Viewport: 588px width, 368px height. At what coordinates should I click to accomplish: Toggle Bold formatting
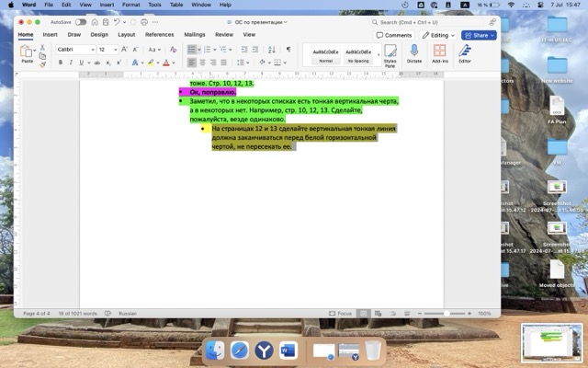coord(60,63)
